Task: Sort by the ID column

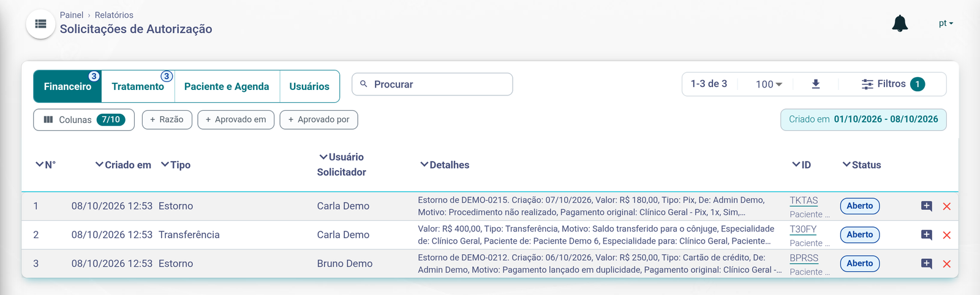Action: (x=801, y=165)
